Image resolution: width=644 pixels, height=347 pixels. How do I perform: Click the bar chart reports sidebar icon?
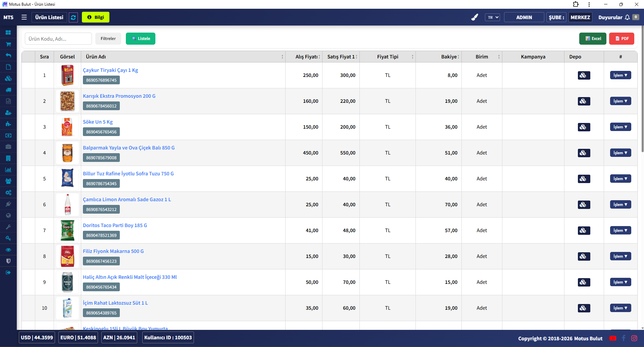click(x=8, y=170)
